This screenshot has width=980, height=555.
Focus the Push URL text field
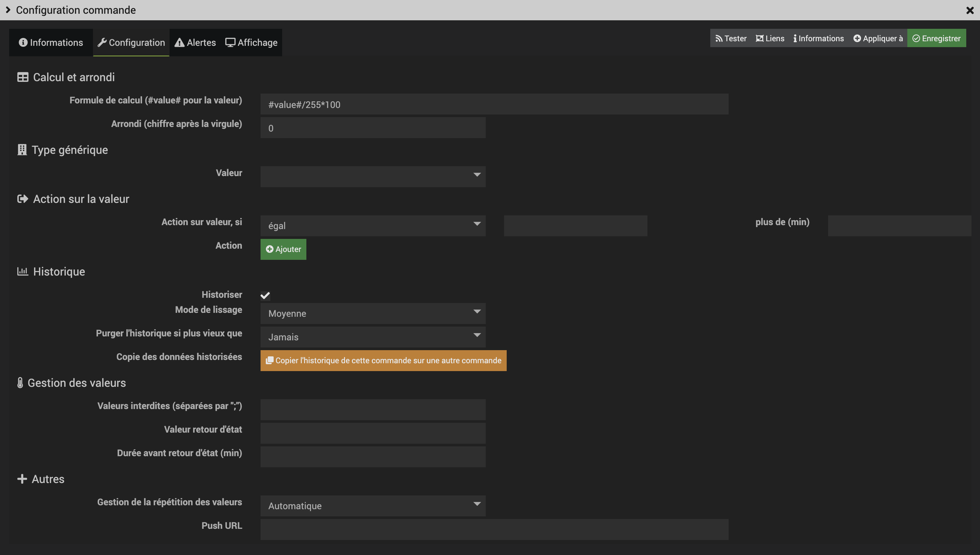tap(494, 529)
